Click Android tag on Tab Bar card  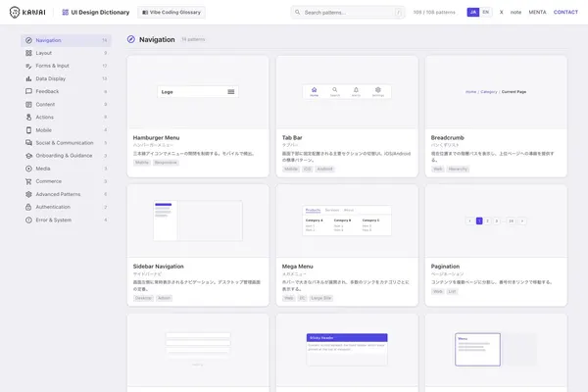click(x=324, y=169)
